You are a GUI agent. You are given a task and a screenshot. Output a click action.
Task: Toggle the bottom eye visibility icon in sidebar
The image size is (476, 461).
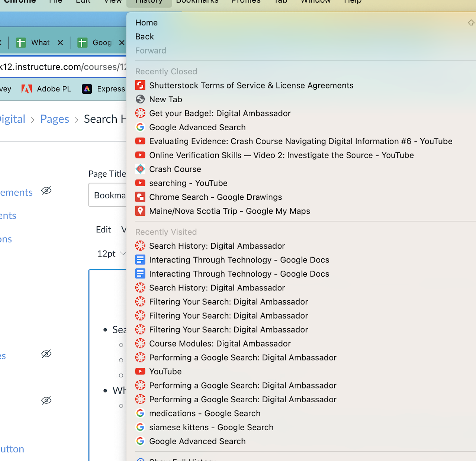coord(46,400)
